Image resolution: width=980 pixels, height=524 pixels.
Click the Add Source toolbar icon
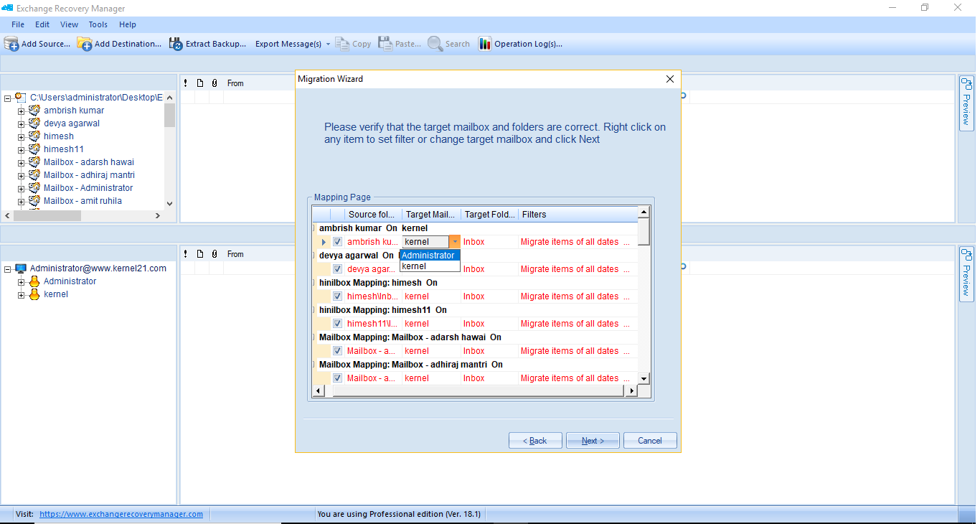11,44
